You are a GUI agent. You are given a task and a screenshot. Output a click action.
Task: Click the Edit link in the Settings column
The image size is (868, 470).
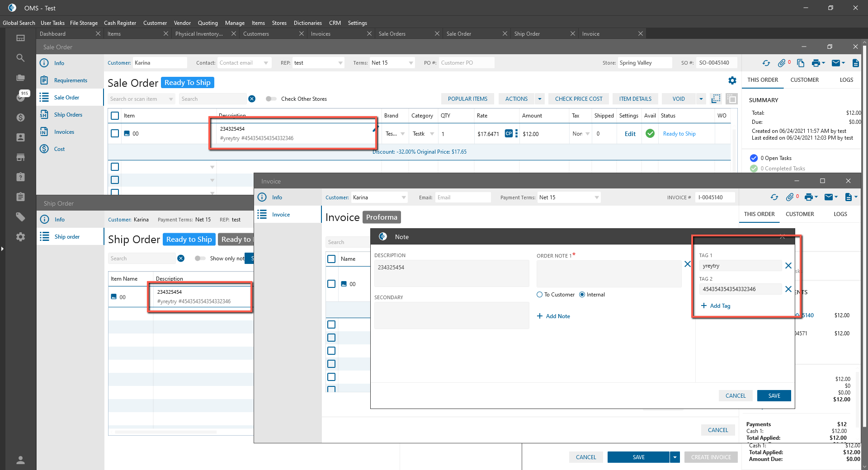click(630, 134)
